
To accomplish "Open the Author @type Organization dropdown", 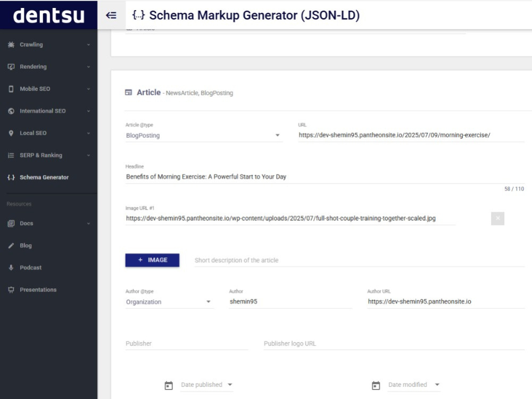I will tap(169, 302).
